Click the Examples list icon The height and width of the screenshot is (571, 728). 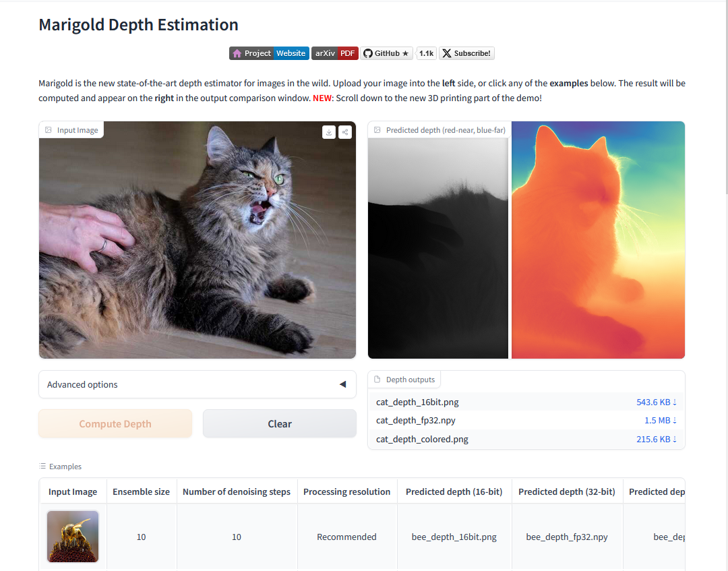point(42,466)
